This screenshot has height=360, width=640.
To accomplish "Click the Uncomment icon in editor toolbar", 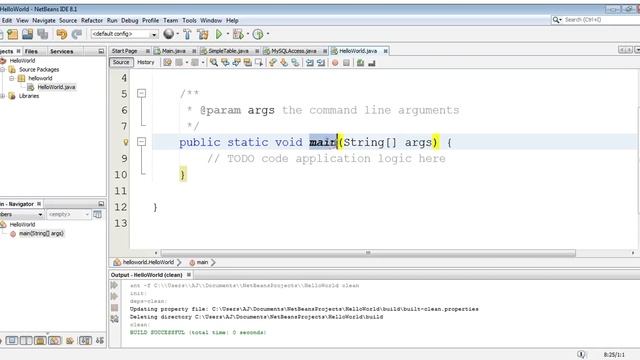I will tap(371, 62).
